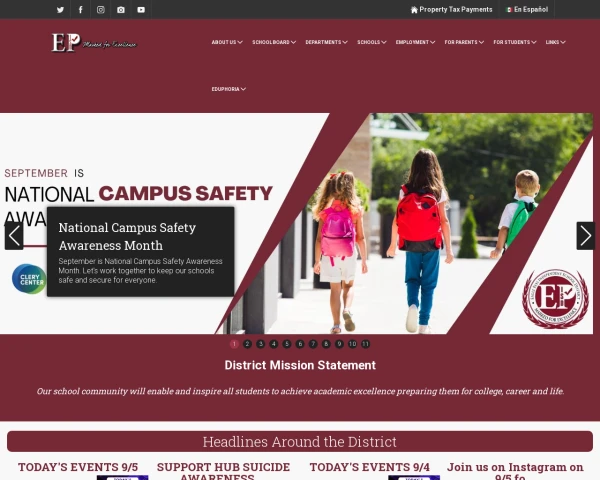600x480 pixels.
Task: Select slide indicator 4
Action: (x=274, y=344)
